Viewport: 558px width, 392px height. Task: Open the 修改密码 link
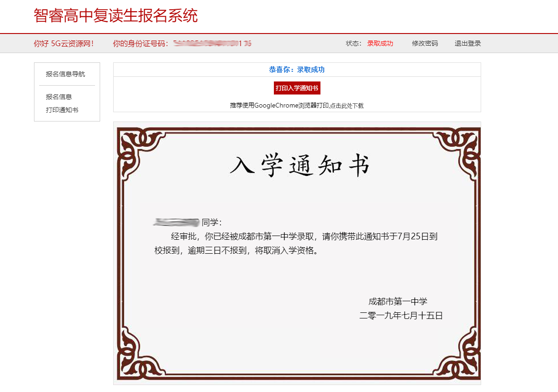pos(424,43)
